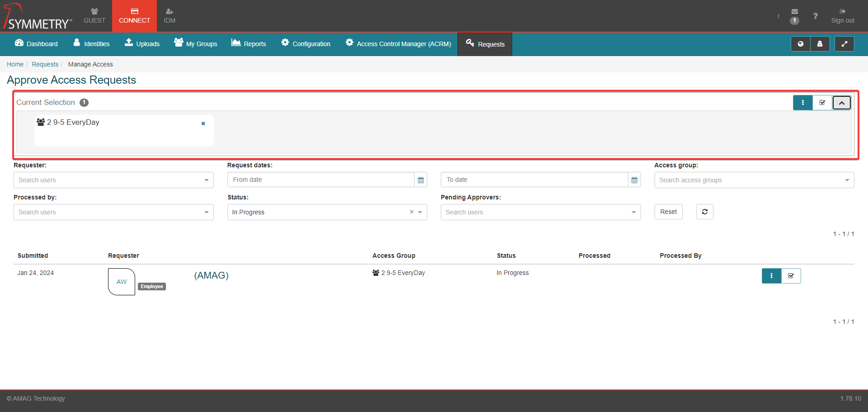Screen dimensions: 868x412
Task: Open the From date calendar picker
Action: [x=421, y=180]
